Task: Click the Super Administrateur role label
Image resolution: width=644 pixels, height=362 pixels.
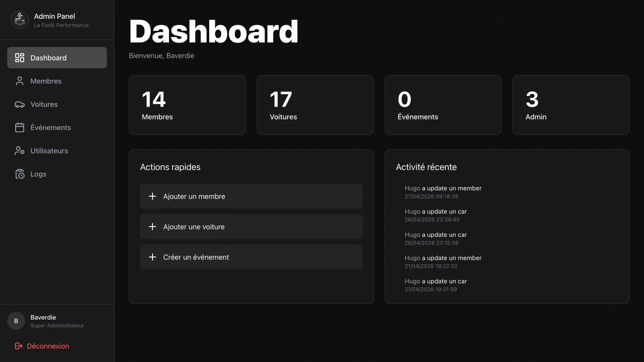Action: 57,325
